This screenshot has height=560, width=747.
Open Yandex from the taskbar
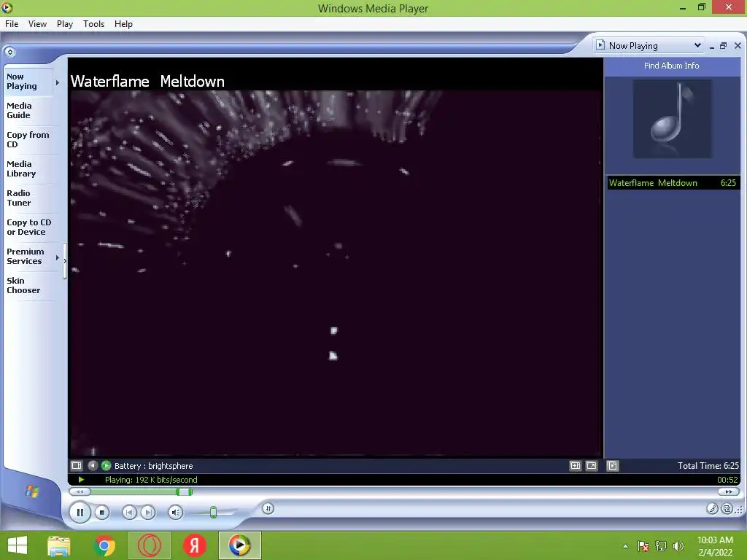pyautogui.click(x=194, y=545)
